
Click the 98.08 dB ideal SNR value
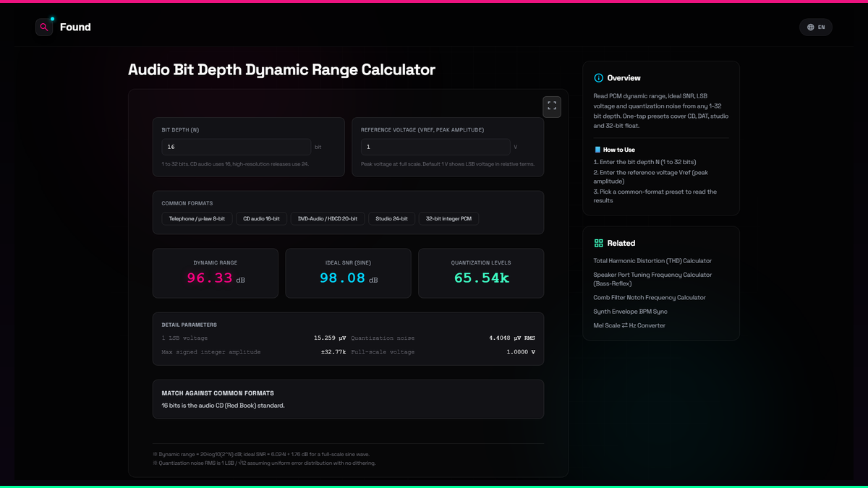click(x=349, y=278)
